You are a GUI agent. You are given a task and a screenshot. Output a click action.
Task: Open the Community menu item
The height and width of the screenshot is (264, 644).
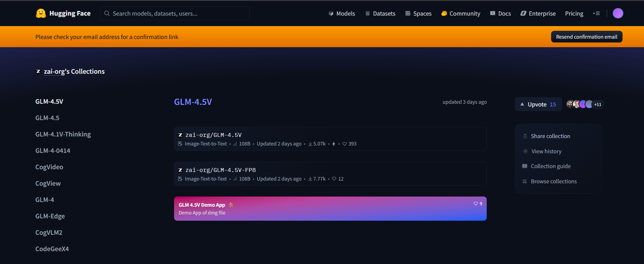point(461,13)
